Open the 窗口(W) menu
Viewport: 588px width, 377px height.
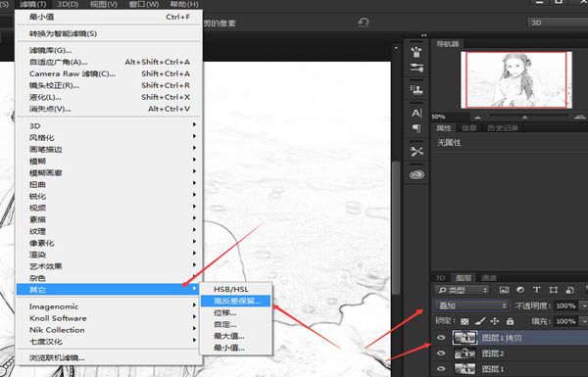point(144,5)
